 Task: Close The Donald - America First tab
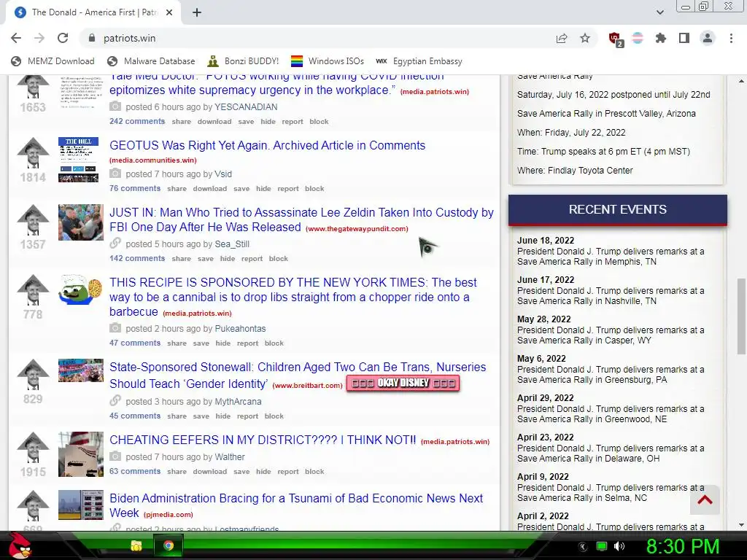(169, 13)
